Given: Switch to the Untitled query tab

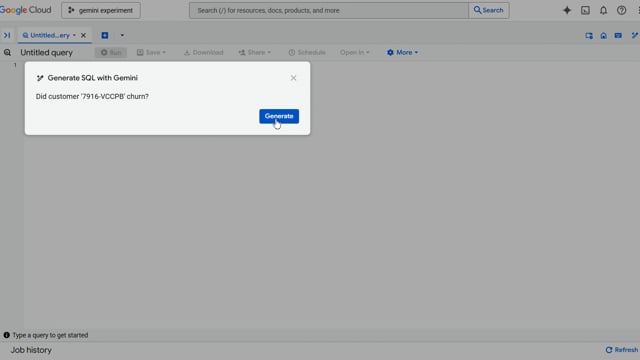Looking at the screenshot, I should click(x=46, y=36).
